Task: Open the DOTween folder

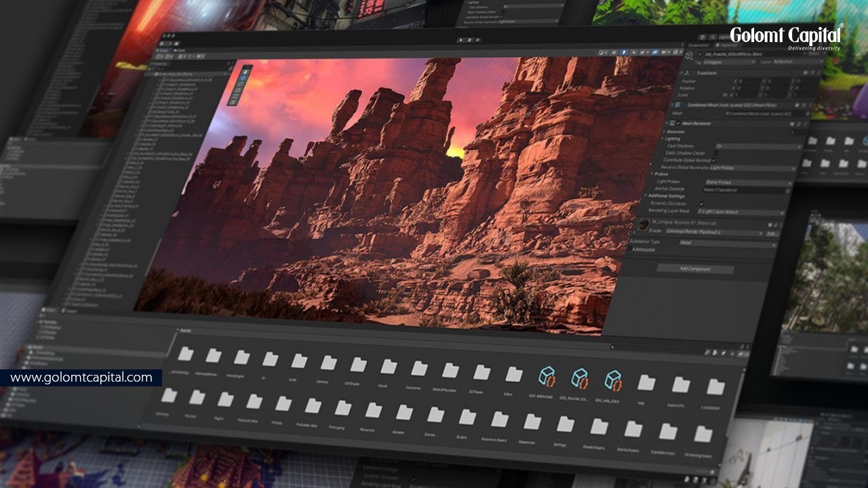Action: (x=481, y=372)
